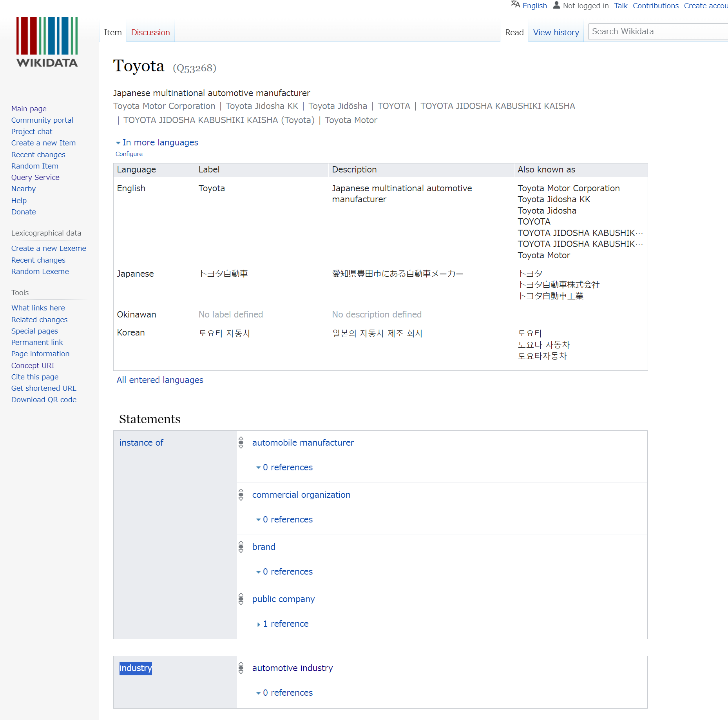Open automobile manufacturer value link
The image size is (728, 720).
click(303, 443)
